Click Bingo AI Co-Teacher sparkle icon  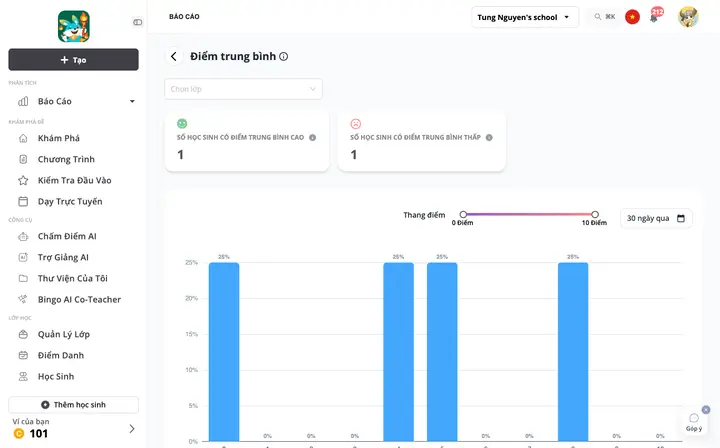point(22,299)
